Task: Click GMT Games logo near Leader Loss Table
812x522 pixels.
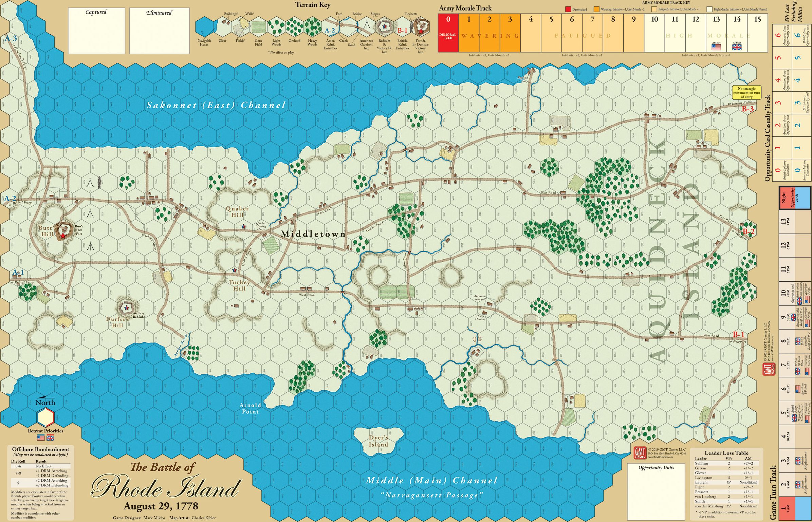Action: pyautogui.click(x=640, y=453)
